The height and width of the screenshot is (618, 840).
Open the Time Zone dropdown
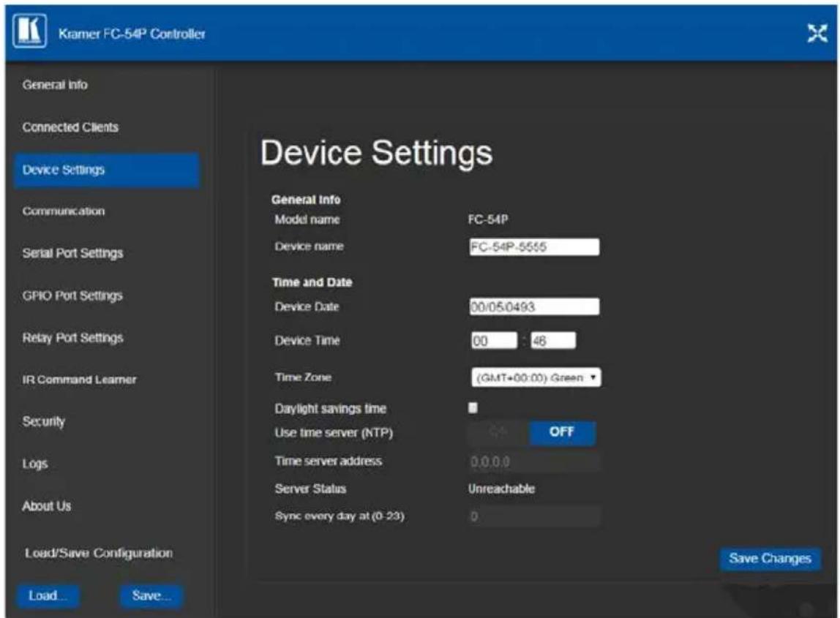point(536,377)
